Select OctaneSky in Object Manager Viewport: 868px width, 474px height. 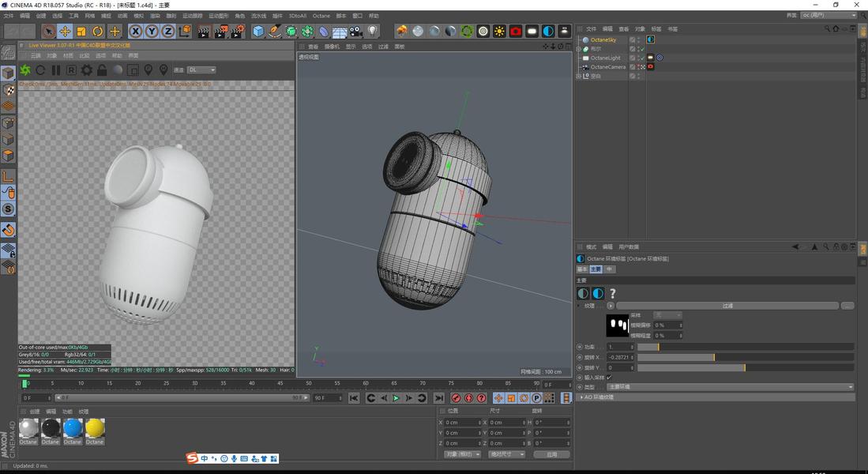(x=603, y=39)
